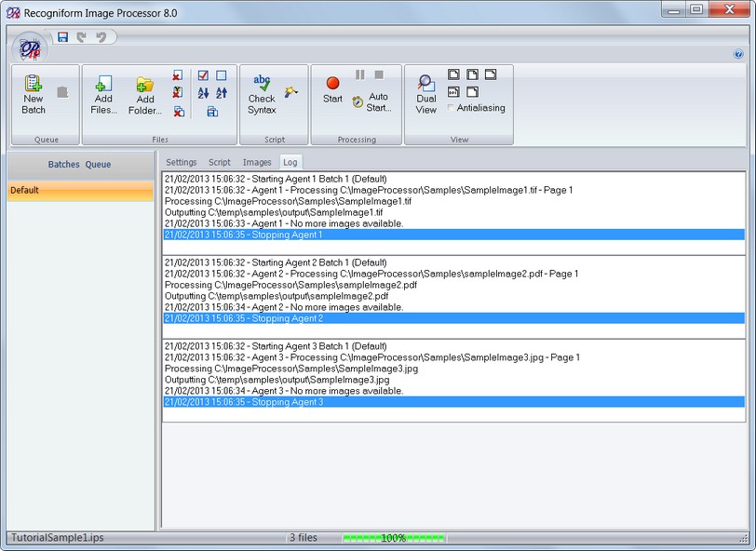Maximize the Recogniform Image Processor window

coord(695,9)
